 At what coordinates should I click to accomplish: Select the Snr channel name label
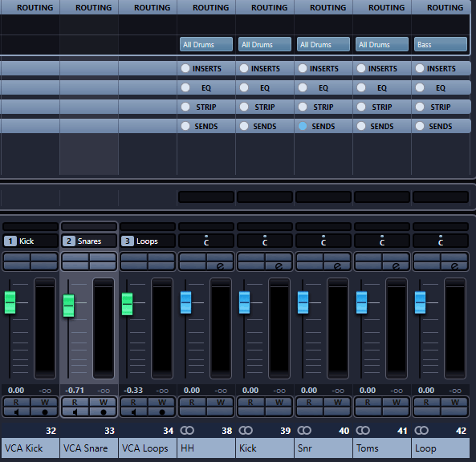tap(323, 448)
